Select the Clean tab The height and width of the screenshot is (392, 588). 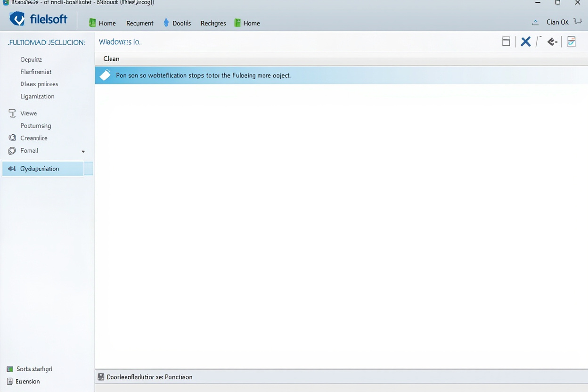pyautogui.click(x=111, y=59)
